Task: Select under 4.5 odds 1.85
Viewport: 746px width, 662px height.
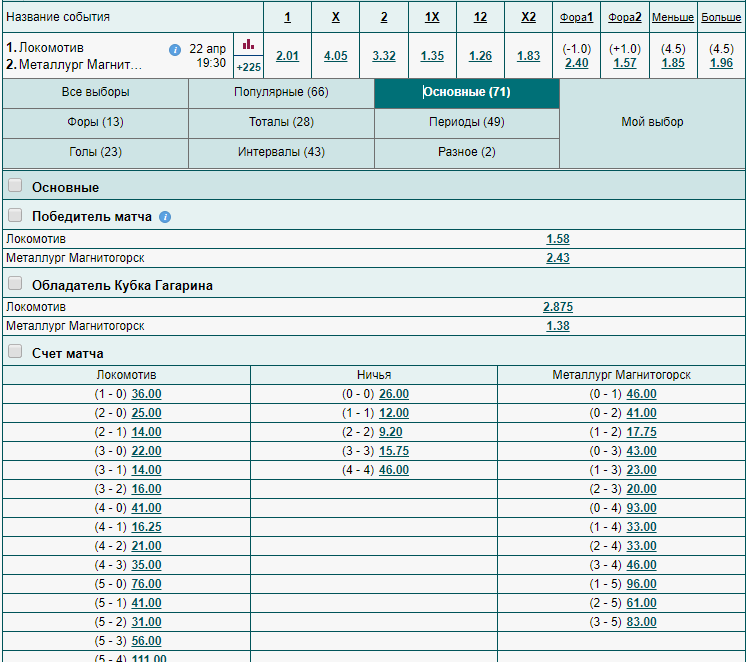Action: point(673,63)
